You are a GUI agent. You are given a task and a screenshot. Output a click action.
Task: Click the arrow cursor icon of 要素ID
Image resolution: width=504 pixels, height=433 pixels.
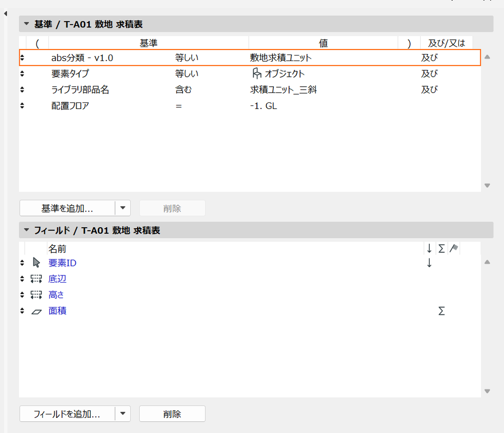[x=36, y=262]
